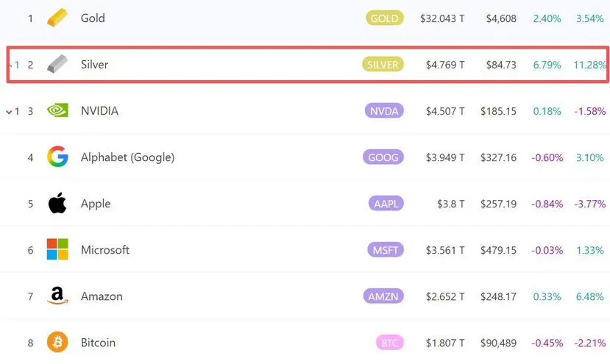The image size is (610, 364).
Task: Click the Bitcoin logo icon
Action: click(57, 343)
